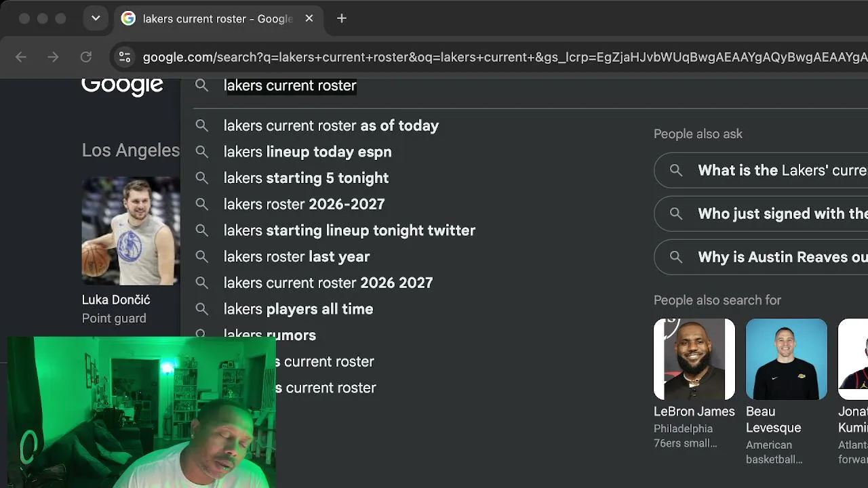Focus the address bar URL

pyautogui.click(x=505, y=57)
